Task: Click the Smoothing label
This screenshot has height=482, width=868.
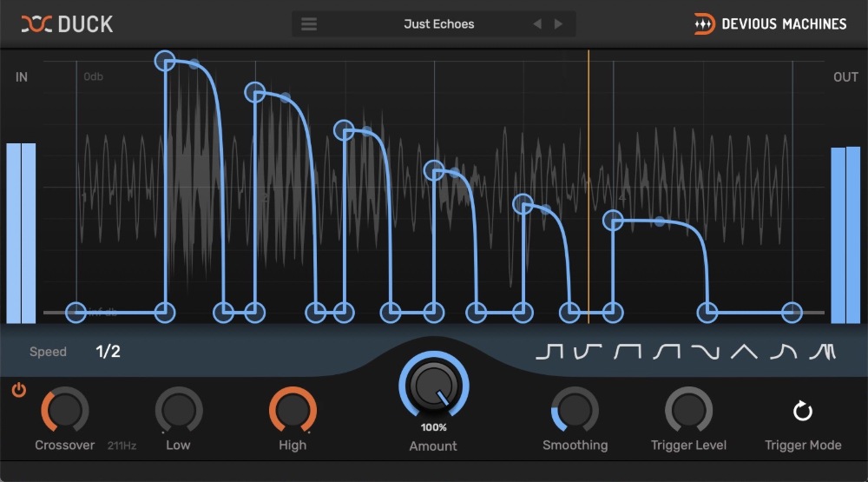Action: [x=575, y=445]
